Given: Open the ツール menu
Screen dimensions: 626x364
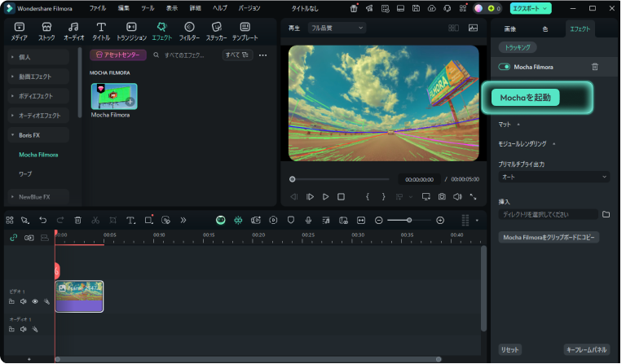Looking at the screenshot, I should point(148,8).
